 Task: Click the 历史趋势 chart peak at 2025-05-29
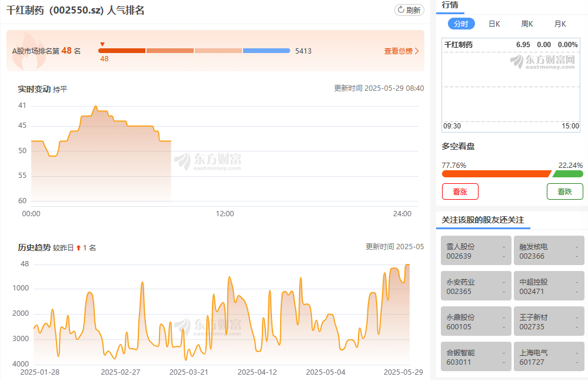408,265
